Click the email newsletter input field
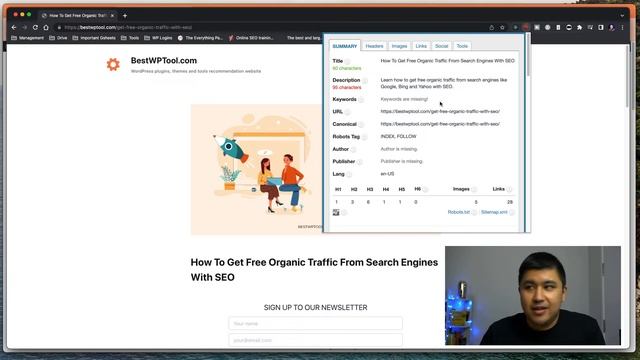The image size is (640, 360). (316, 340)
